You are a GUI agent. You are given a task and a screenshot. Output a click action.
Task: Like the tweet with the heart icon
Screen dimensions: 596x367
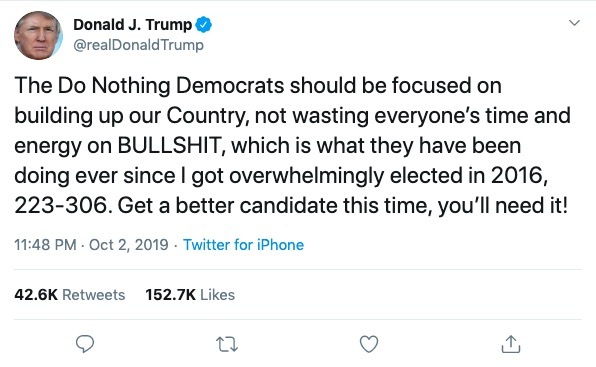[x=369, y=344]
